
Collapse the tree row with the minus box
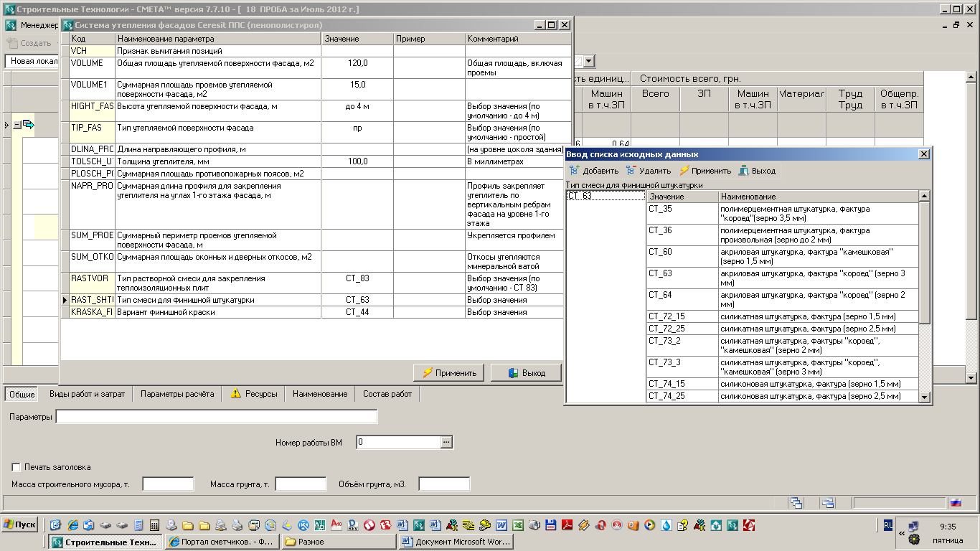[17, 125]
